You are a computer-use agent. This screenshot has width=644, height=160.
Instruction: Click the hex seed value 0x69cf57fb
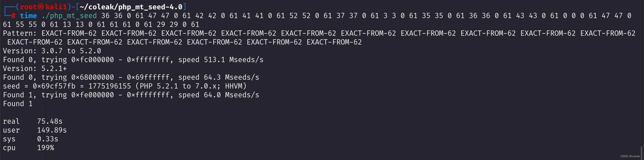tap(54, 86)
